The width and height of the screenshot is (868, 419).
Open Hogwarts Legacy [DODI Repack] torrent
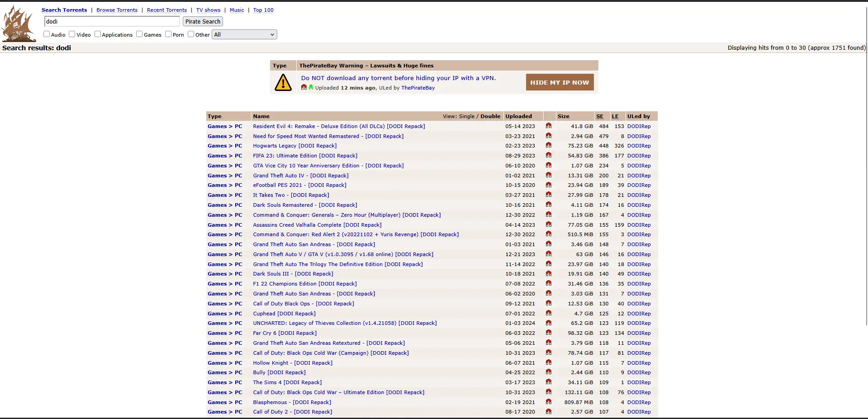[x=295, y=146]
